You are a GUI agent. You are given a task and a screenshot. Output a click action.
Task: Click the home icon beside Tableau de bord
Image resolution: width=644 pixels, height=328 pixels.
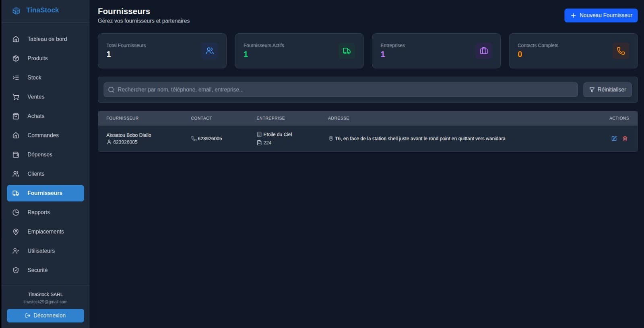pyautogui.click(x=16, y=39)
